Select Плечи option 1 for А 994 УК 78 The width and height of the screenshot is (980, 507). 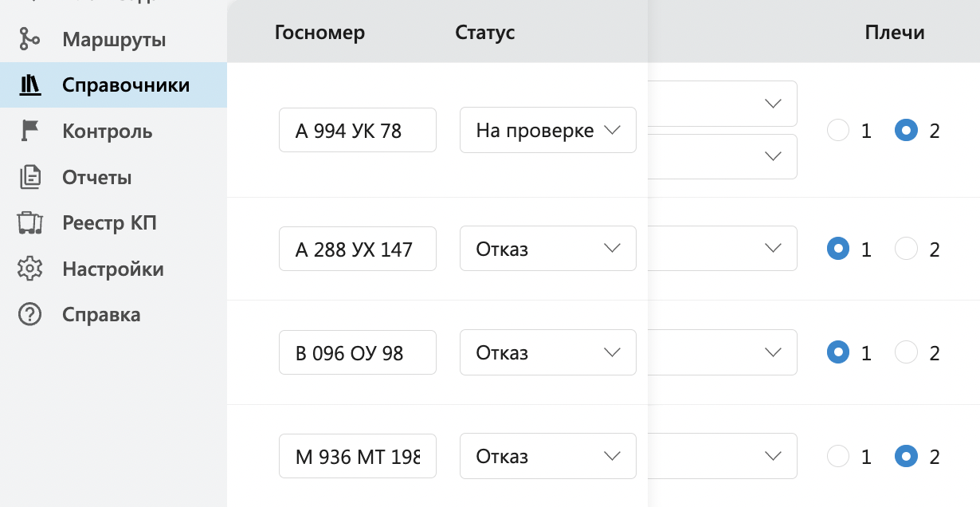coord(838,131)
